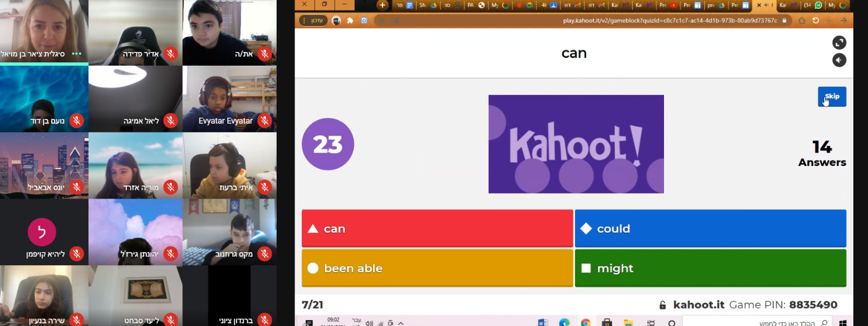This screenshot has height=326, width=868.
Task: Open Microsoft Edge from the taskbar
Action: coord(564,323)
